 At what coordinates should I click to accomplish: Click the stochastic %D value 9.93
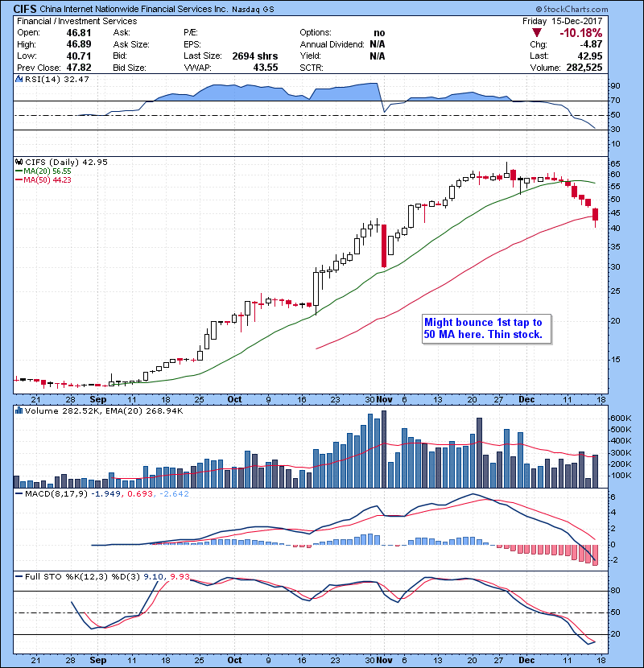[180, 576]
